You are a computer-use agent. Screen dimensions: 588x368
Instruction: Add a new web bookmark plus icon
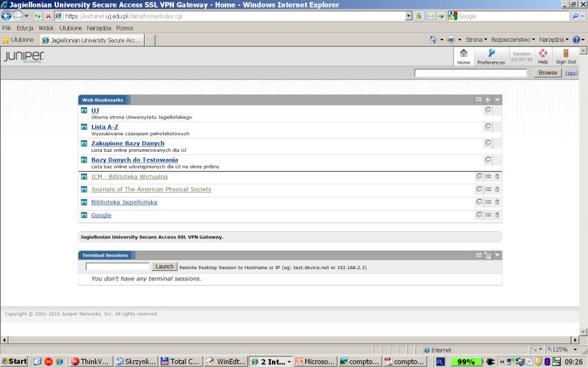pos(487,99)
